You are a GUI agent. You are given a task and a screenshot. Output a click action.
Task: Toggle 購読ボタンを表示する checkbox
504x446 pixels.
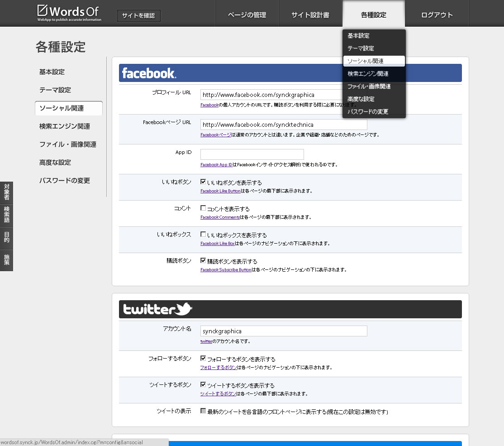tap(203, 261)
